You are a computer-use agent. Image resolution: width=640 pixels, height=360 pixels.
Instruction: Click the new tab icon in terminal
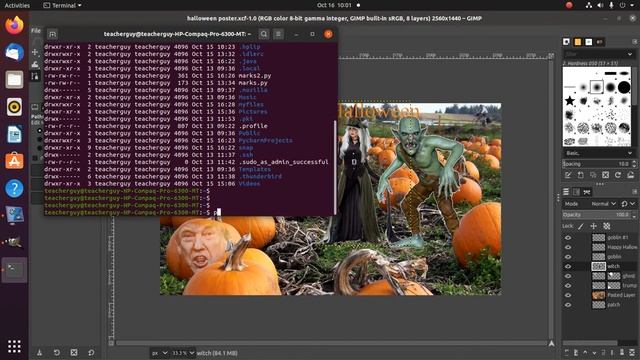[x=52, y=34]
